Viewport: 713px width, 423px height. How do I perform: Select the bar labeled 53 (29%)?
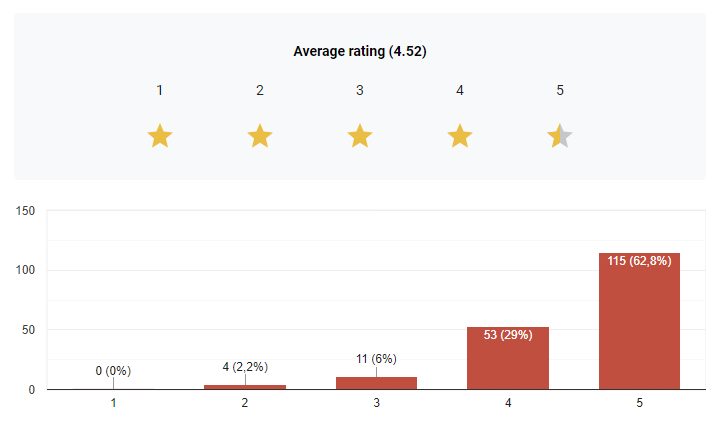(x=507, y=360)
